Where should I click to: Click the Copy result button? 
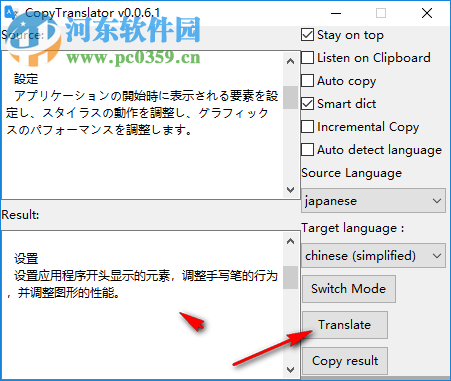pyautogui.click(x=345, y=361)
